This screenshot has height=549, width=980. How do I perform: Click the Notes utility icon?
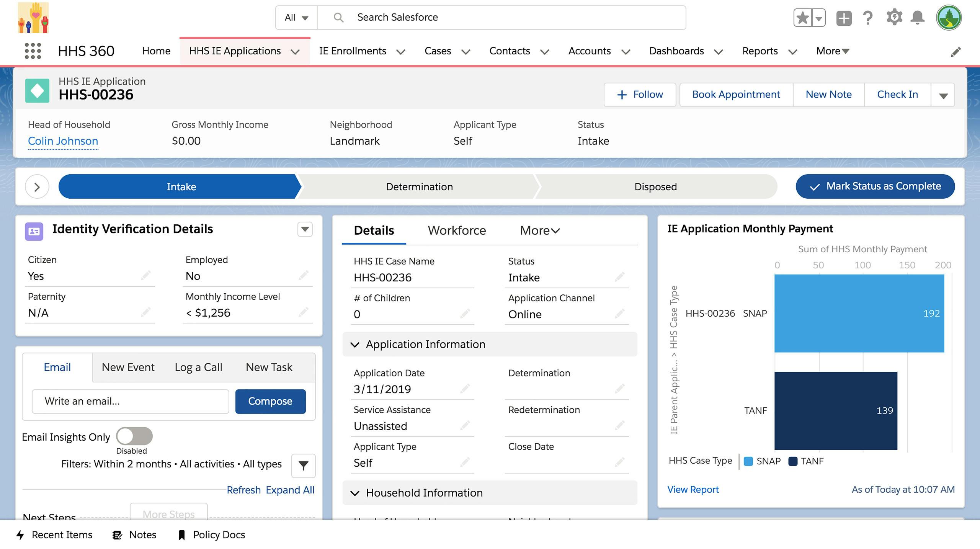point(117,535)
